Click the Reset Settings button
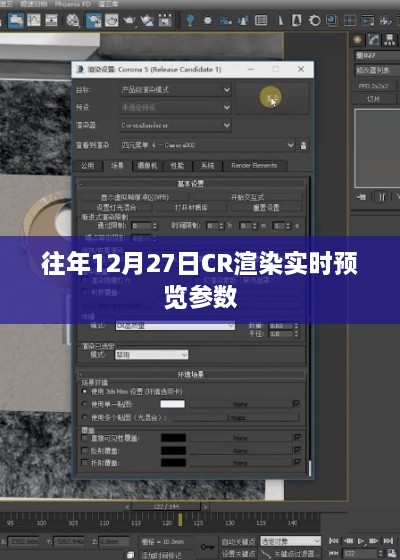The height and width of the screenshot is (560, 400). tap(266, 207)
